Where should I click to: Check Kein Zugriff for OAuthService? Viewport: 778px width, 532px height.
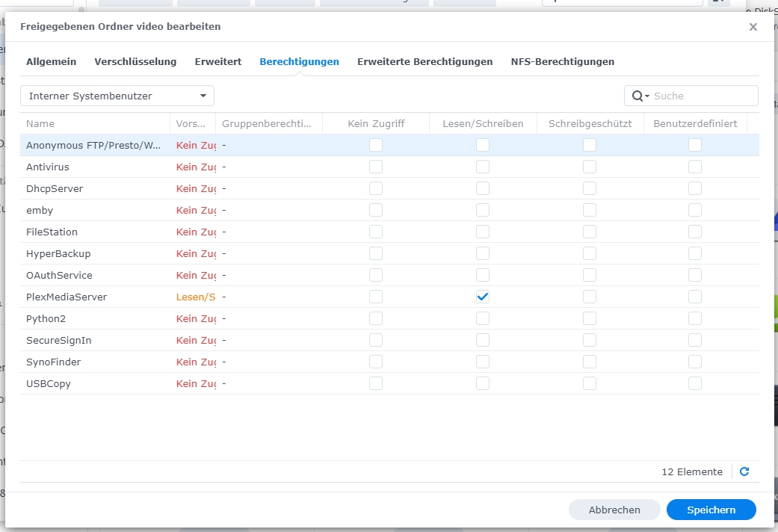point(376,275)
